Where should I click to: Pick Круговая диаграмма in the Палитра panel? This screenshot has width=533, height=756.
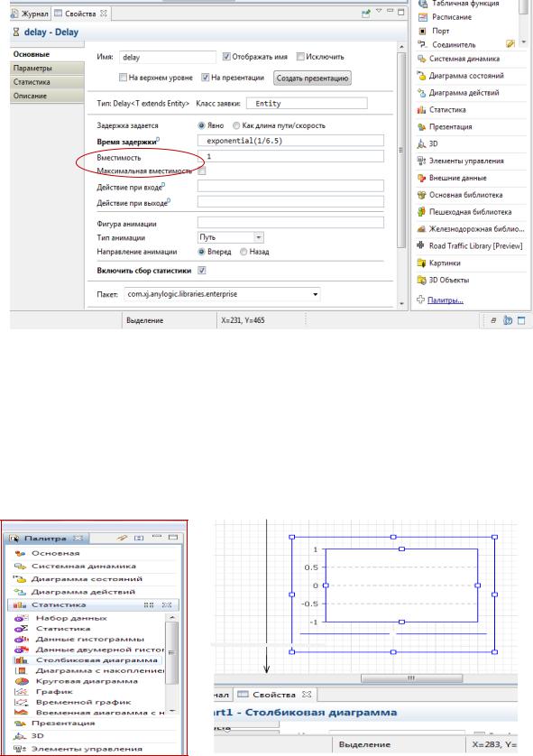coord(87,681)
